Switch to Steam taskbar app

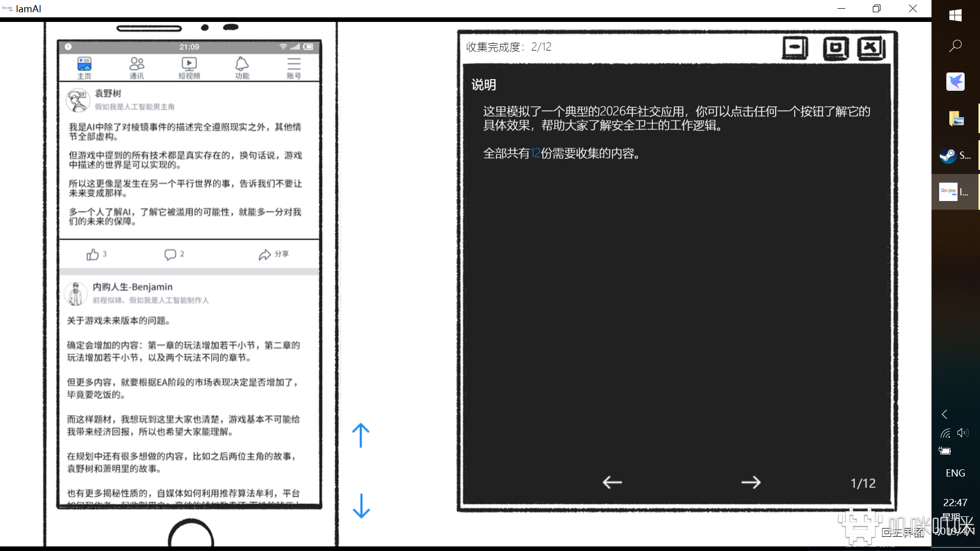pyautogui.click(x=955, y=155)
